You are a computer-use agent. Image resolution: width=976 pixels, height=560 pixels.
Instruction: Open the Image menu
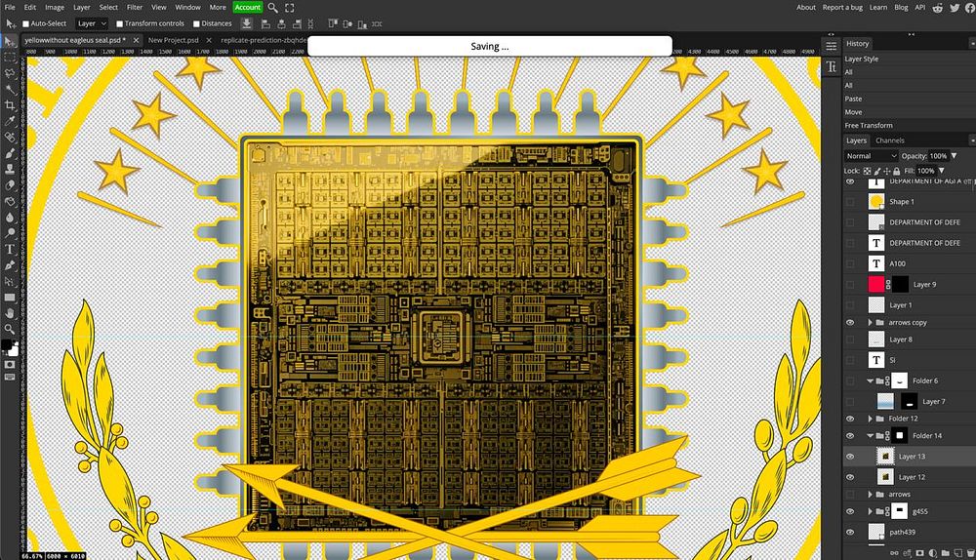point(54,8)
